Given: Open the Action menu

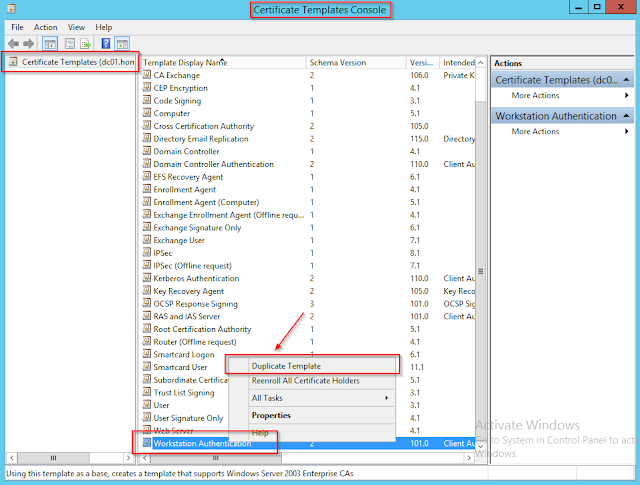Looking at the screenshot, I should [46, 27].
